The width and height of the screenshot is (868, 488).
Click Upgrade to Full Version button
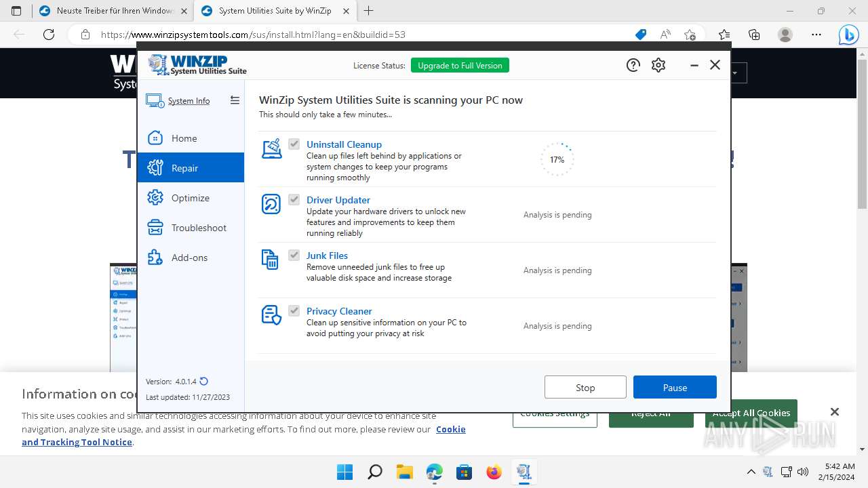[x=460, y=65]
